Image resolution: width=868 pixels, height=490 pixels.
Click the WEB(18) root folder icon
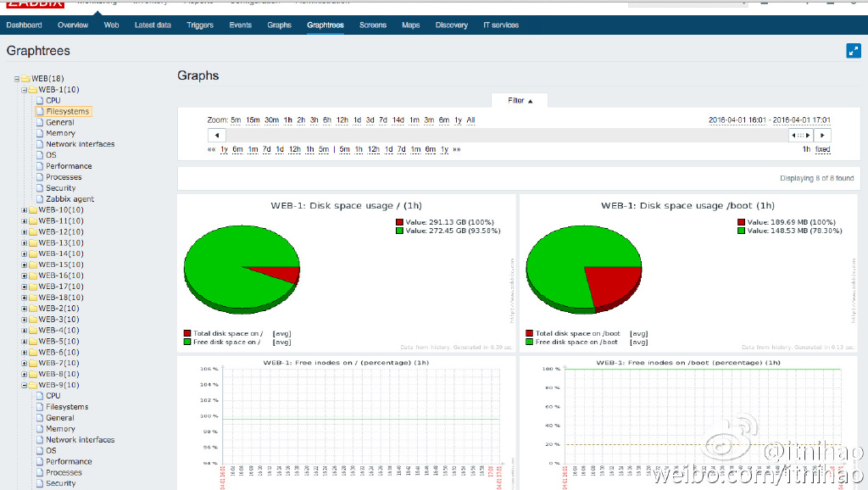coord(25,79)
